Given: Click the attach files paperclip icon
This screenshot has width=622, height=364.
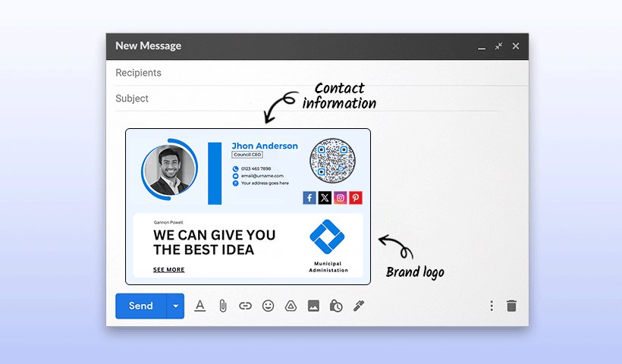Looking at the screenshot, I should coord(223,306).
